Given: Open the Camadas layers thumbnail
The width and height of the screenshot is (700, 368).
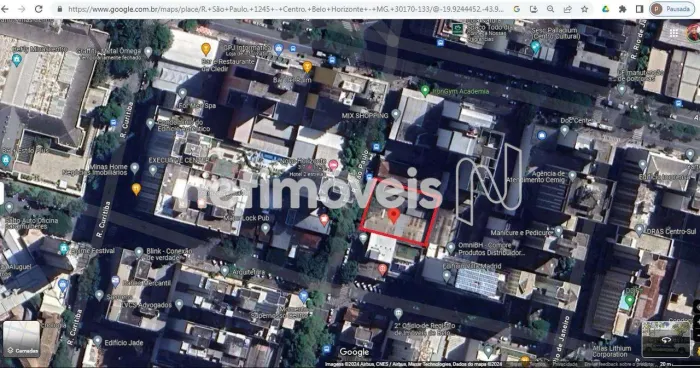Looking at the screenshot, I should [x=21, y=339].
